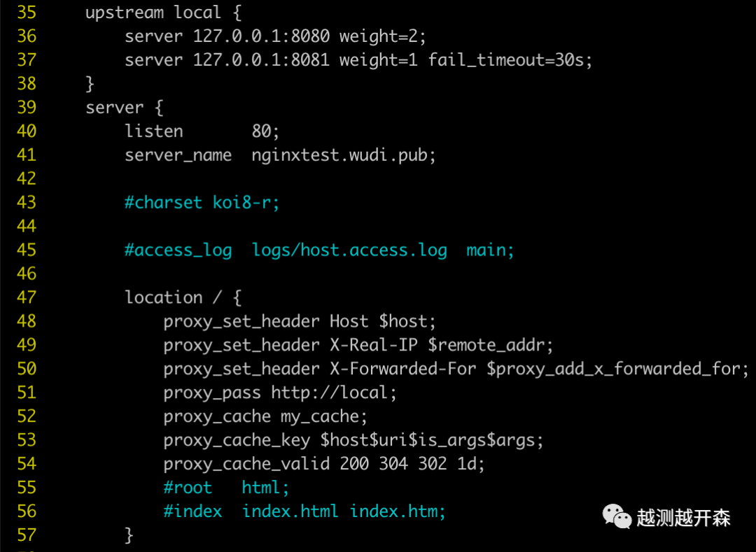Click the my_cache value
Screen dimensions: 756x552
[324, 416]
